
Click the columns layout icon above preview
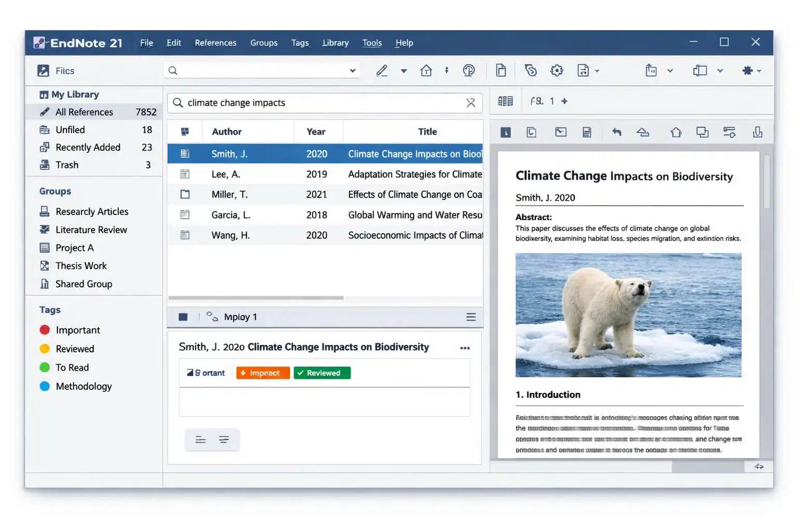505,101
